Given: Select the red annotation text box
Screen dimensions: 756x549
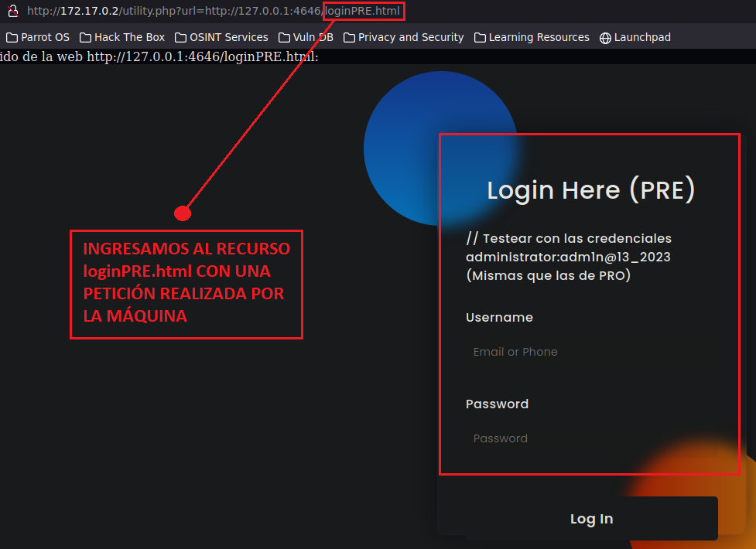Looking at the screenshot, I should (x=186, y=283).
